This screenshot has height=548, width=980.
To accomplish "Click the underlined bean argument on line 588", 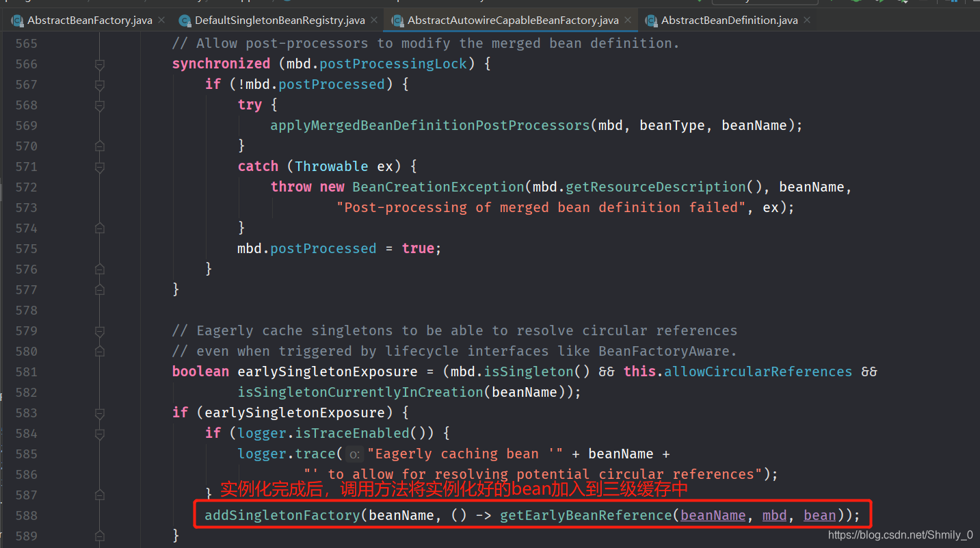I will (820, 515).
